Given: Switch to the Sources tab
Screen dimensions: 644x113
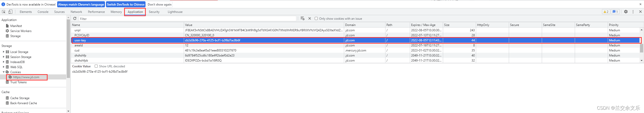Looking at the screenshot, I should (59, 12).
